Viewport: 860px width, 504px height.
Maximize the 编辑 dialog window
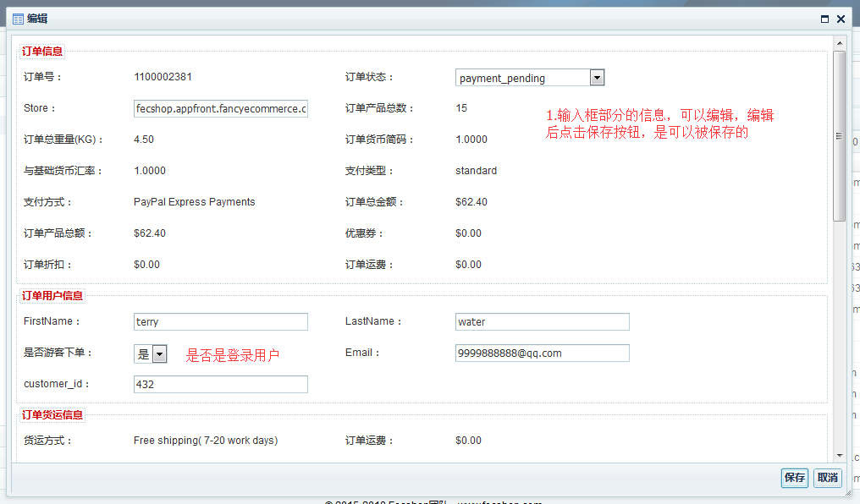coord(824,19)
